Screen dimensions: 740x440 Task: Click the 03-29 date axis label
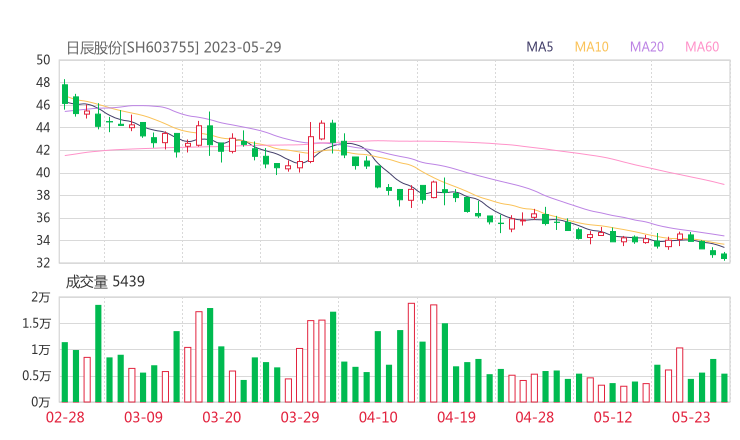pos(300,417)
